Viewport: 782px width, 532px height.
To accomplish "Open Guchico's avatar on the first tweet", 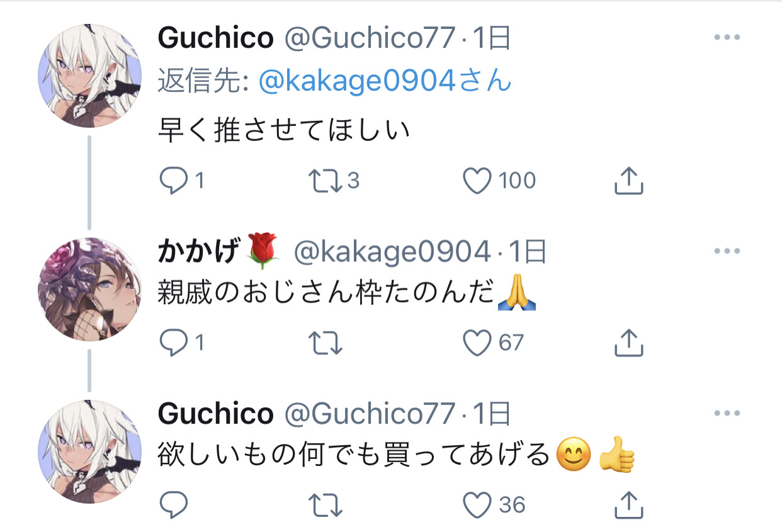I will pos(89,76).
